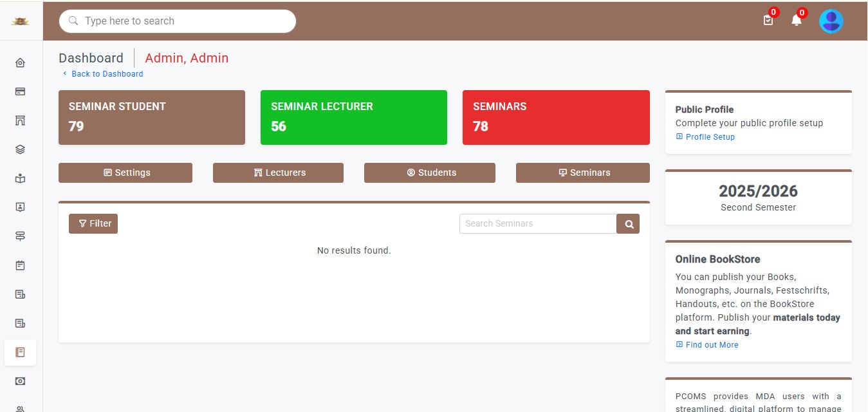The image size is (868, 412).
Task: Focus the Search Seminars input field
Action: click(538, 224)
